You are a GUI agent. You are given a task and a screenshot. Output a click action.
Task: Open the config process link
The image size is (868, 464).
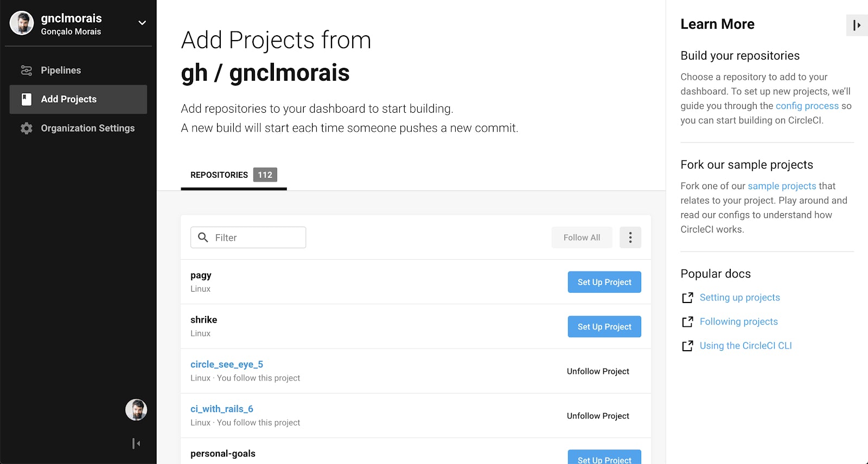[x=807, y=106]
